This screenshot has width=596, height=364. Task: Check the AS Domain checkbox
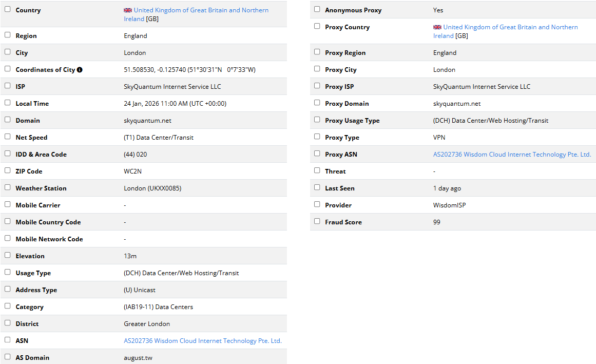point(8,357)
